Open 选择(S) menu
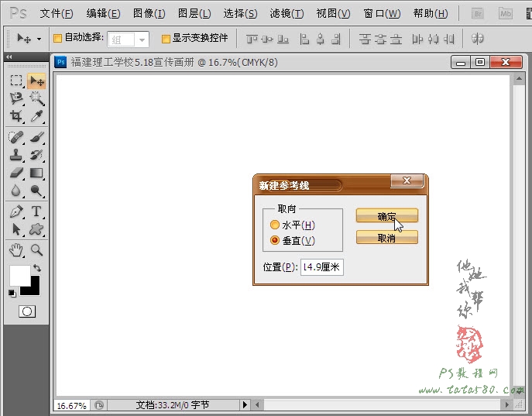Viewport: 532px width, 416px height. pyautogui.click(x=240, y=14)
